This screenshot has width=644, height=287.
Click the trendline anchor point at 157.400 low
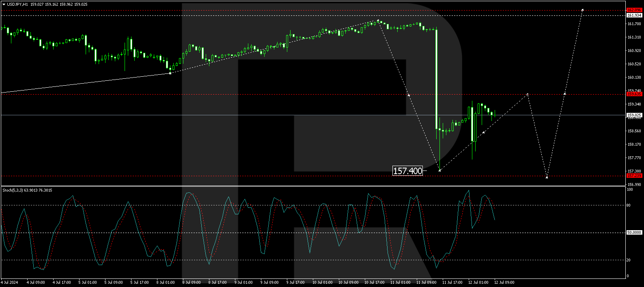point(439,170)
